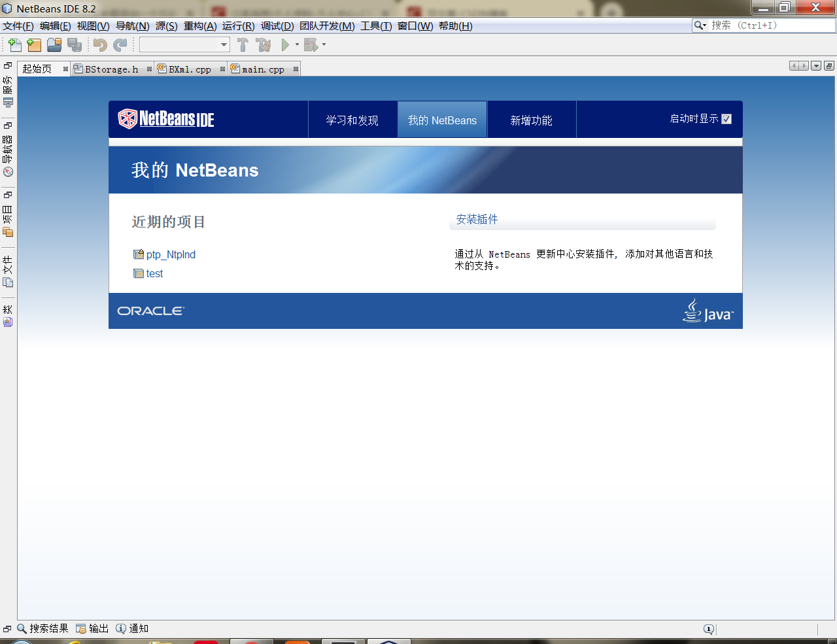Open the Services (服务) side panel
Image resolution: width=837 pixels, height=644 pixels.
8,92
